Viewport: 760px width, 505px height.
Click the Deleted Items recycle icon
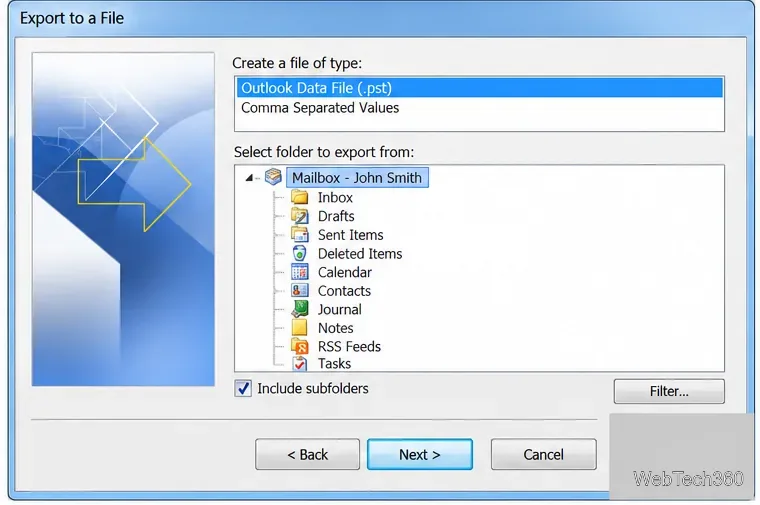pos(300,253)
